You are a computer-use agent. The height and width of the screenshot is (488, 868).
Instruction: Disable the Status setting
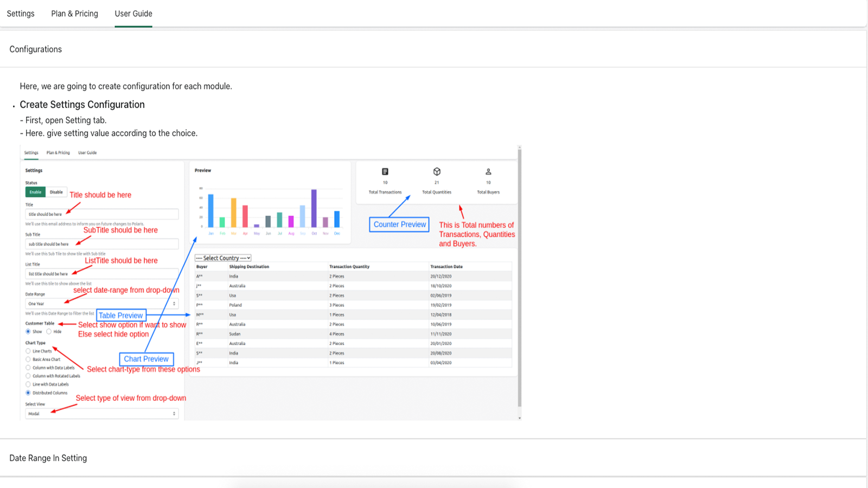[56, 192]
